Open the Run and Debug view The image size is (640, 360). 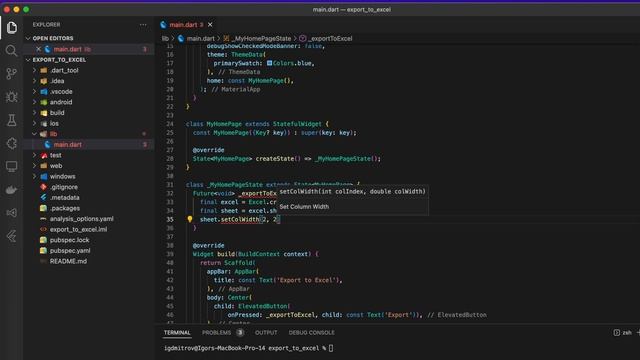coord(11,97)
